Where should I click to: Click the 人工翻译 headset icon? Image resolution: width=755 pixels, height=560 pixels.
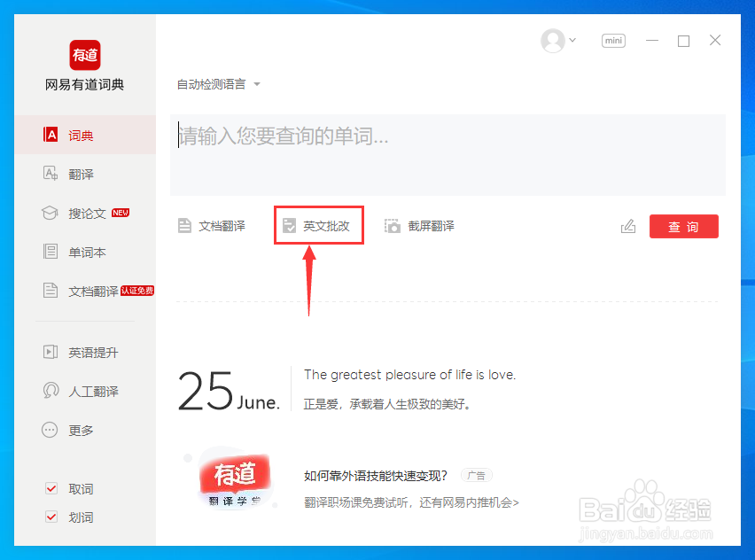pos(51,391)
